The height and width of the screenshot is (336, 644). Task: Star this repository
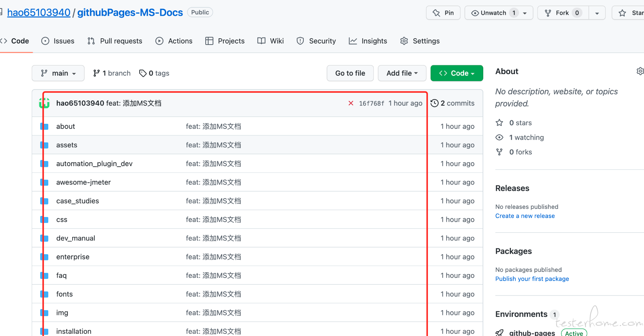(628, 13)
